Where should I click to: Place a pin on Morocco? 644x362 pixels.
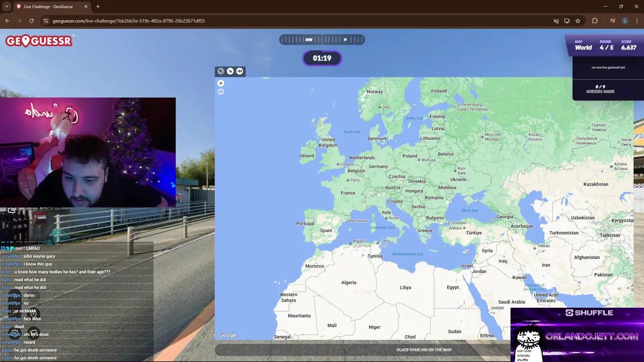tap(314, 266)
